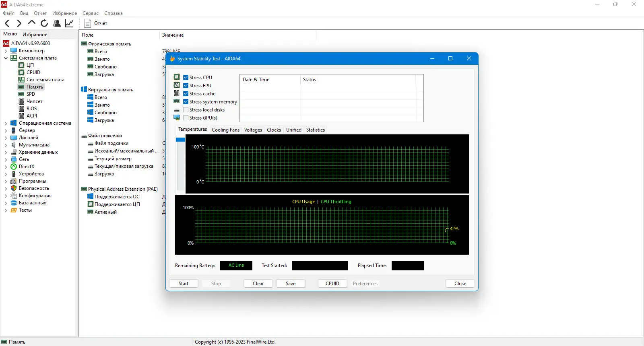Expand the Операционная система node

(x=6, y=124)
